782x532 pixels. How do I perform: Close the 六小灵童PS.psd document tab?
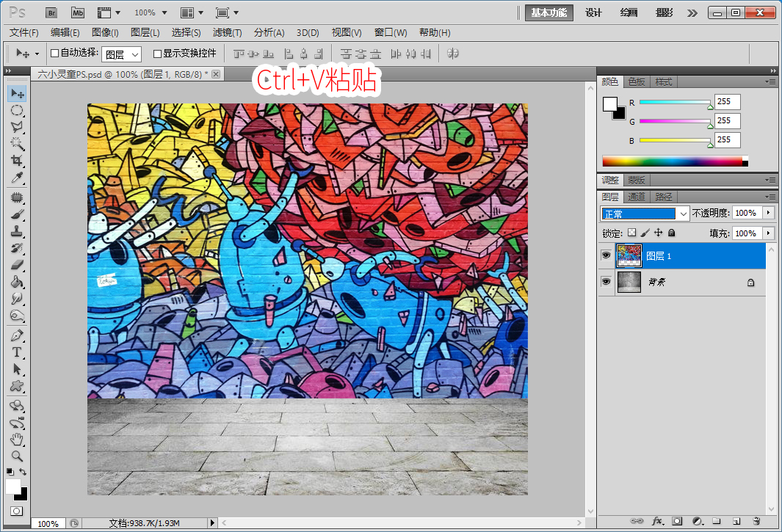coord(216,74)
